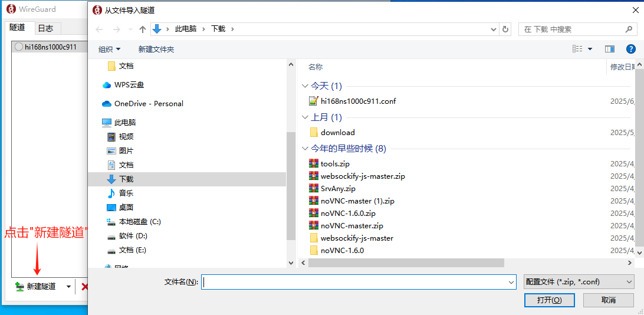The width and height of the screenshot is (644, 315).
Task: Click the Forward navigation arrow in file dialog
Action: 117,29
